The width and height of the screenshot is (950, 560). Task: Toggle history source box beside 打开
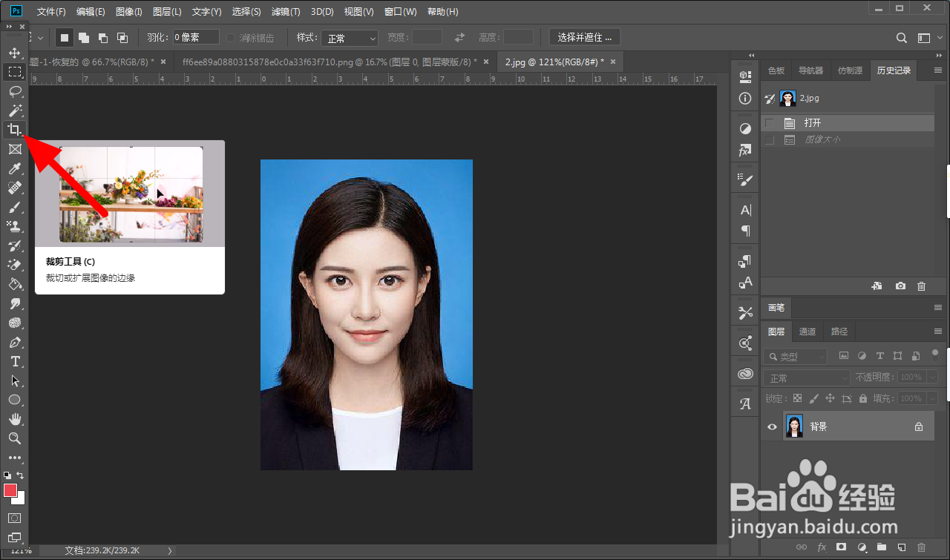(x=770, y=123)
